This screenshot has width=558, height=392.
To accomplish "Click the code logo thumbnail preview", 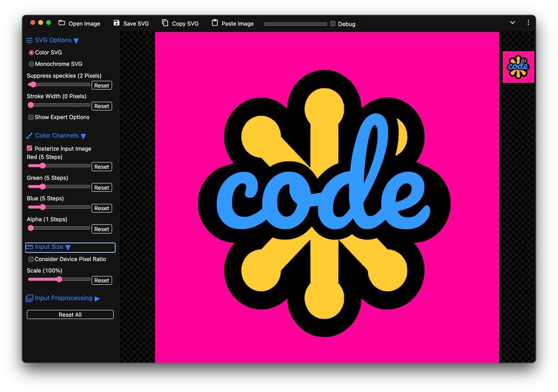I will click(x=518, y=67).
